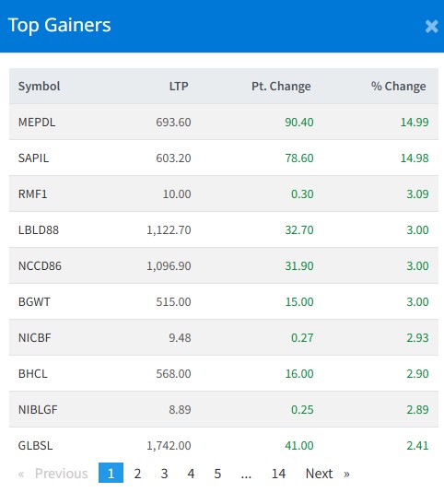Click the NCCD86 symbol
This screenshot has width=444, height=504.
pyautogui.click(x=40, y=266)
